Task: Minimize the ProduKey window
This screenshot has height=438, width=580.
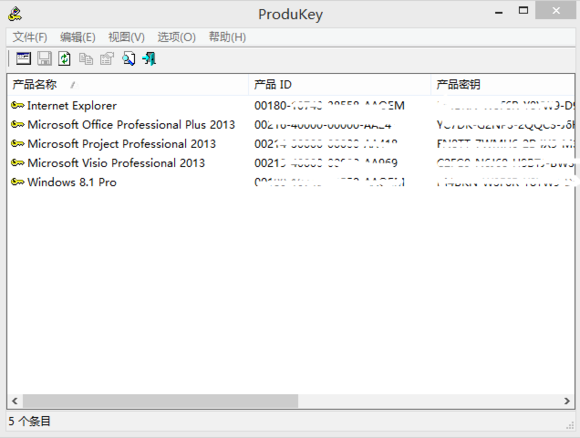Action: coord(499,12)
